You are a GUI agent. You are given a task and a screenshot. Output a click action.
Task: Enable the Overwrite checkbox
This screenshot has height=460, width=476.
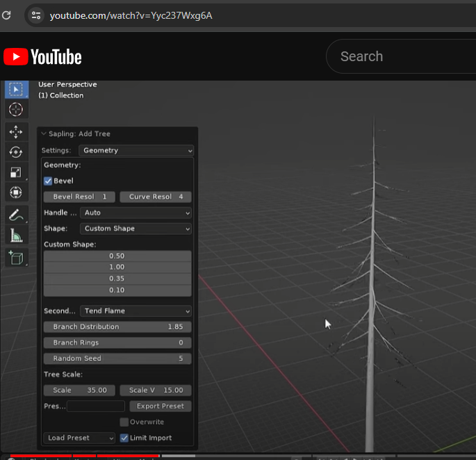point(124,422)
